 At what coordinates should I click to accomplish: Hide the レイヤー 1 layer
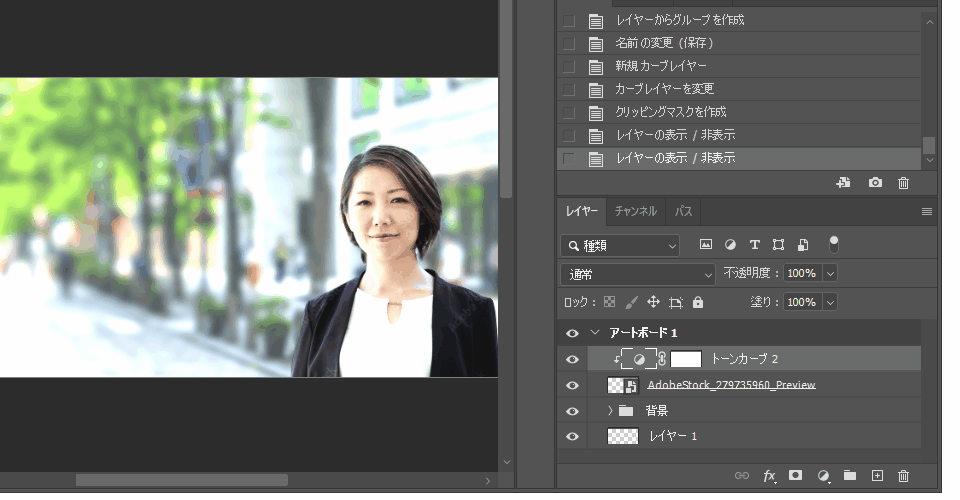click(x=572, y=436)
